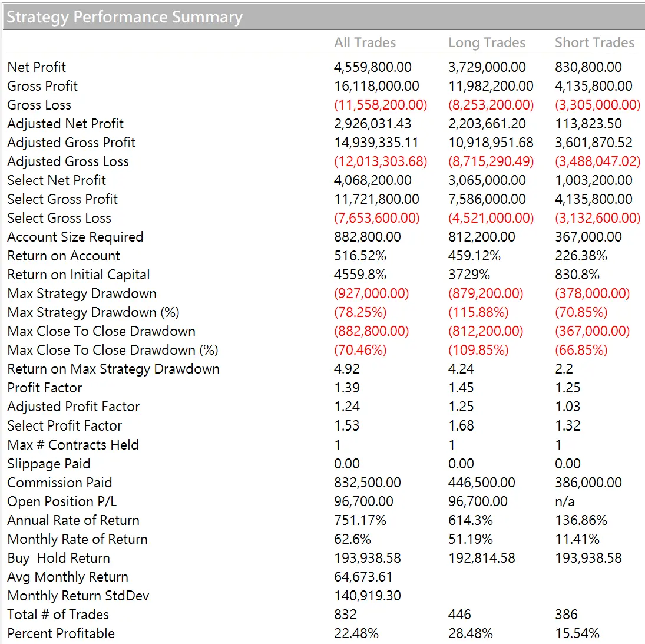This screenshot has height=644, width=645.
Task: Select the Gross Loss row label
Action: (x=39, y=105)
